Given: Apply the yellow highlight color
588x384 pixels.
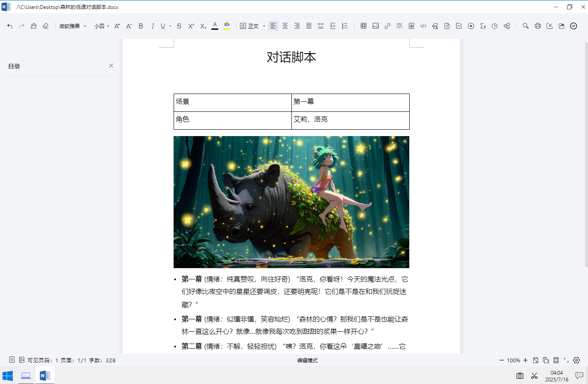Looking at the screenshot, I should coord(227,26).
